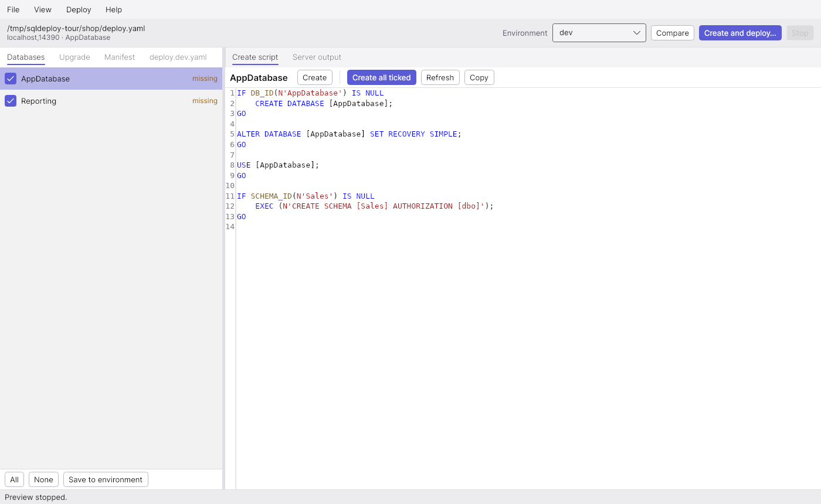Image resolution: width=821 pixels, height=504 pixels.
Task: Select the Reporting database row
Action: (x=111, y=101)
